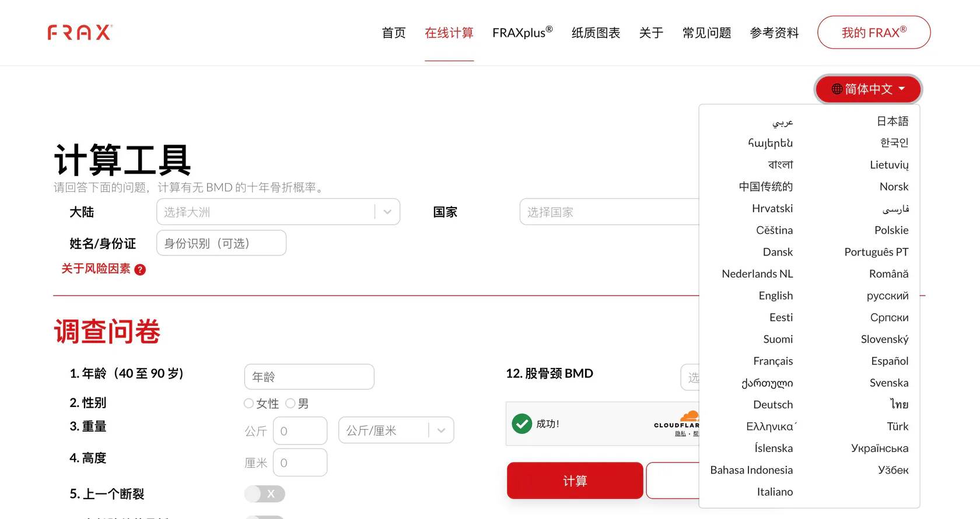Select Українська language
The height and width of the screenshot is (519, 980).
tap(880, 448)
